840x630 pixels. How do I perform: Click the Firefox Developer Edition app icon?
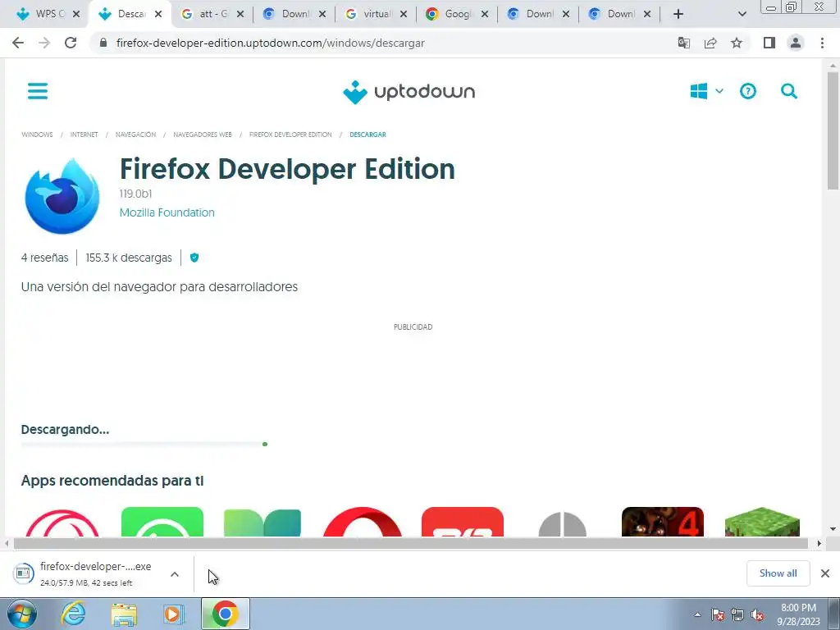coord(62,195)
